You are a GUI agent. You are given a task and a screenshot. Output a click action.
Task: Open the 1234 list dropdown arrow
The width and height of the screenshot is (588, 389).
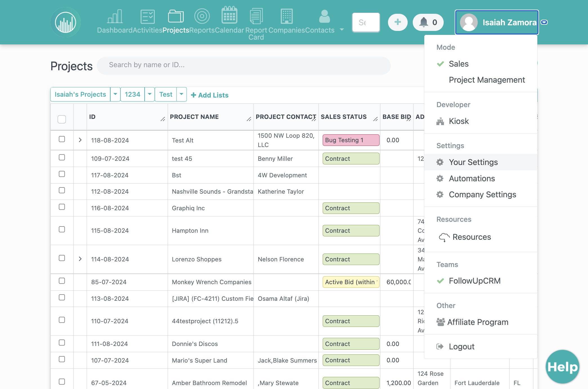pyautogui.click(x=149, y=94)
